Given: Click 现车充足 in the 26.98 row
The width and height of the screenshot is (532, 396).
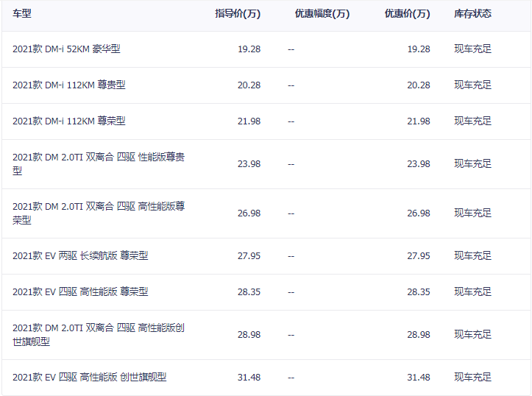Looking at the screenshot, I should pos(472,213).
